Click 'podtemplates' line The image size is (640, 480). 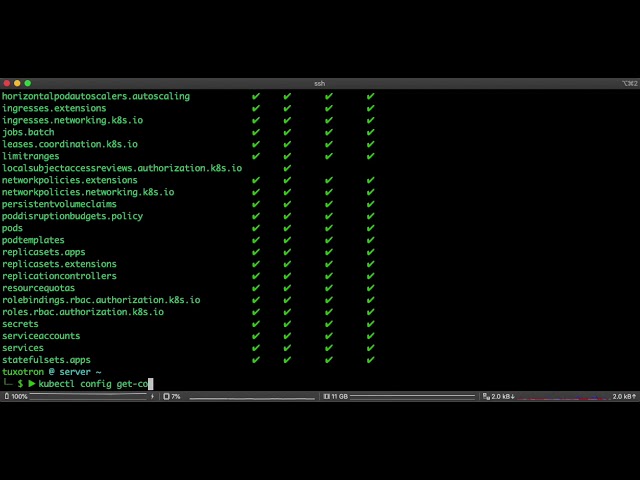[33, 240]
